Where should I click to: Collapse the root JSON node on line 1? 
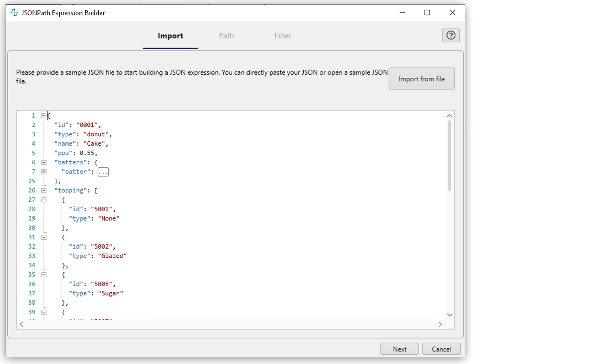(x=44, y=115)
